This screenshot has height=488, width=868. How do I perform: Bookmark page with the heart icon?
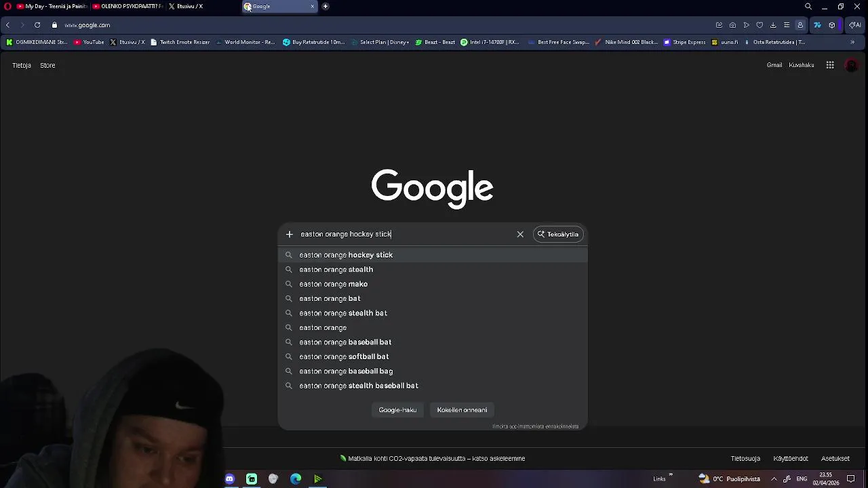(x=759, y=25)
